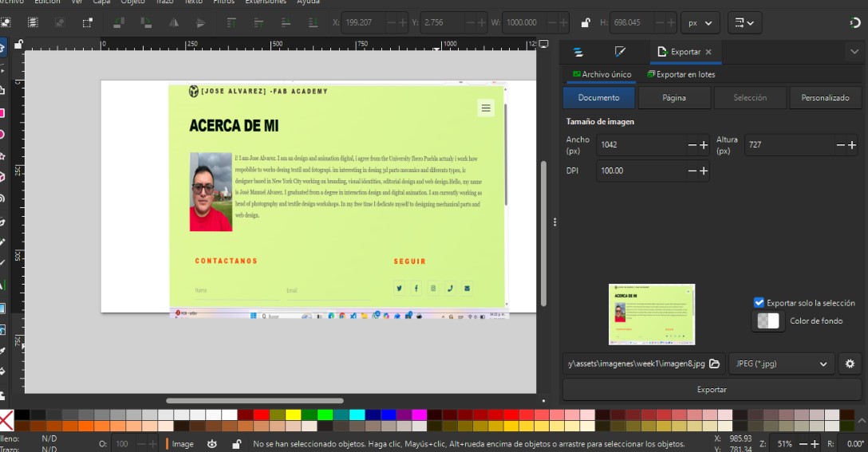Toggle layer visibility eye in status bar
Viewport: 868px width, 452px height.
pos(212,444)
